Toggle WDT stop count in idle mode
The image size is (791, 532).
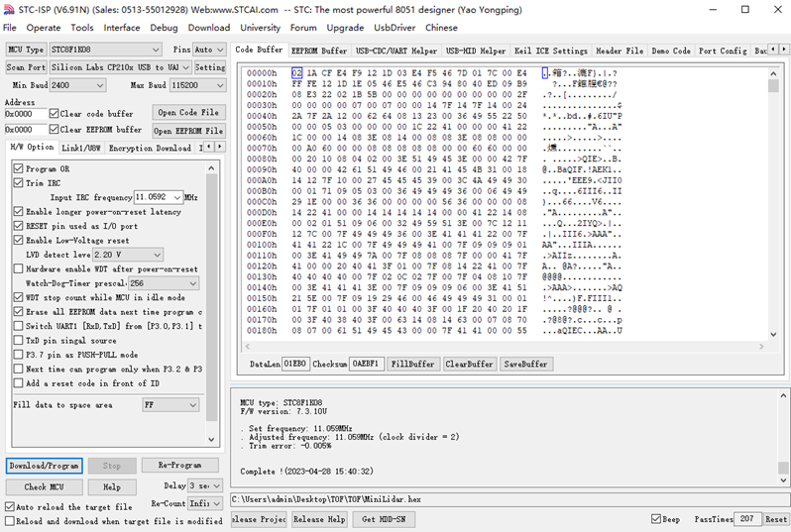tap(19, 297)
